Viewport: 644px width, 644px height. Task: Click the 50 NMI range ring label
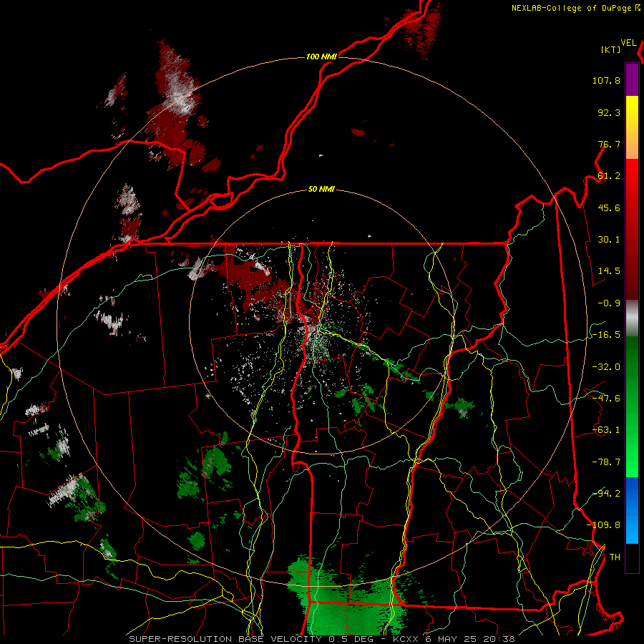pyautogui.click(x=321, y=190)
